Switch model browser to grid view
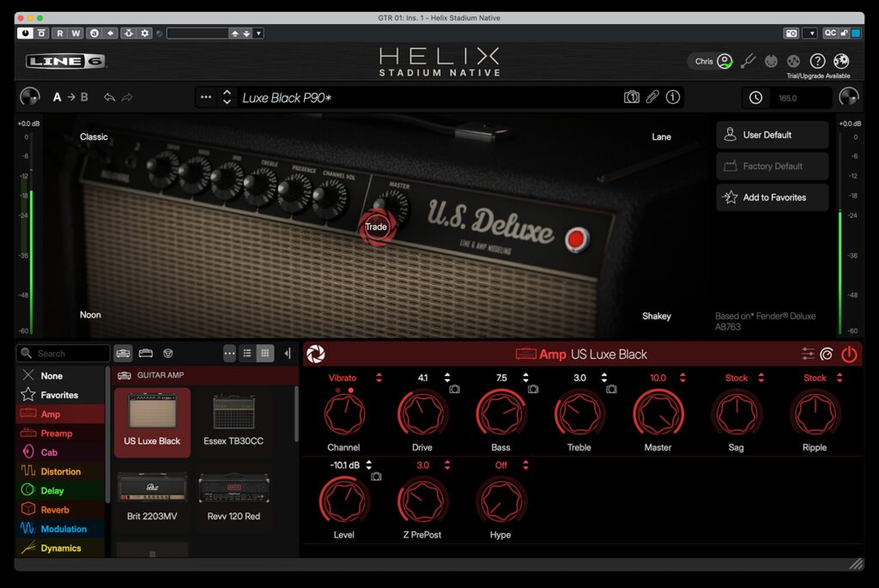Screen dimensions: 879x588 tap(264, 353)
